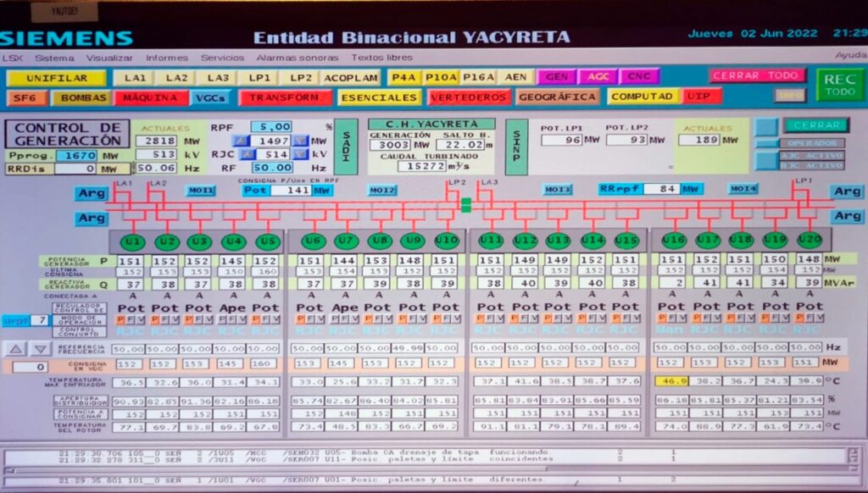Click the yellow 46.9 temperature cell
The height and width of the screenshot is (493, 868).
click(x=671, y=381)
